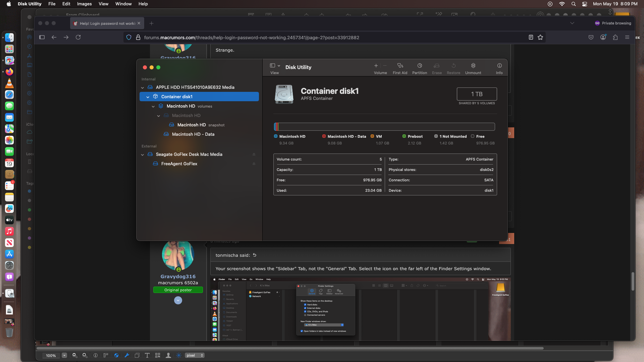
Task: Select the text T tool icon
Action: [x=147, y=355]
